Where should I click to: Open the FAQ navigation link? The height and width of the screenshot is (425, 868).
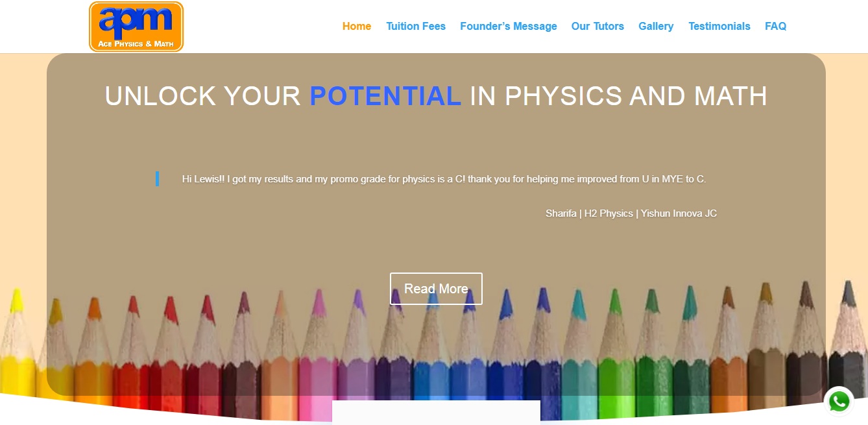[776, 27]
